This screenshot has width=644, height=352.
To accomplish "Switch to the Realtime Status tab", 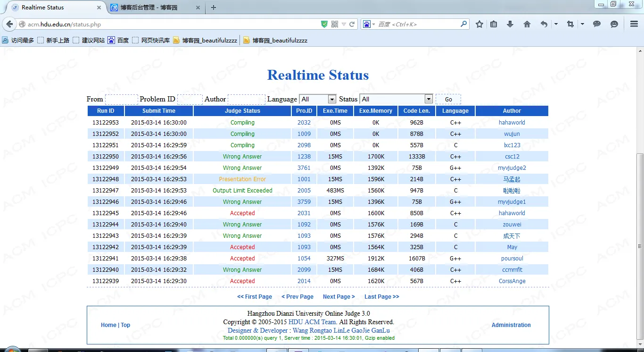I will [56, 8].
